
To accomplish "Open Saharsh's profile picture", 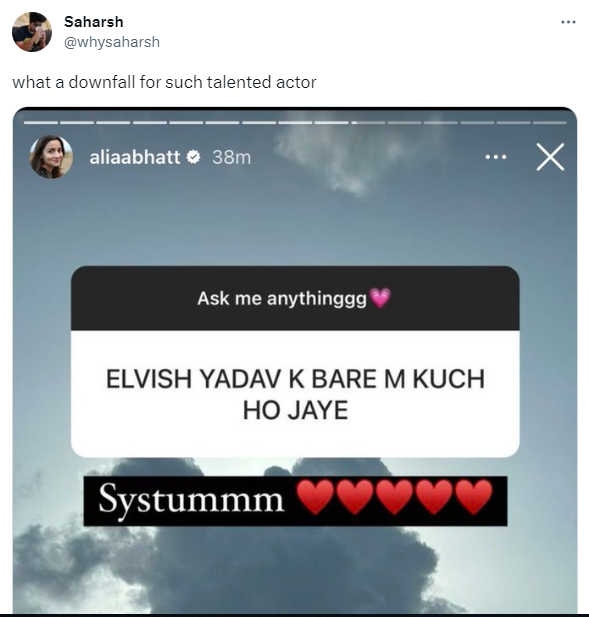I will click(x=32, y=32).
